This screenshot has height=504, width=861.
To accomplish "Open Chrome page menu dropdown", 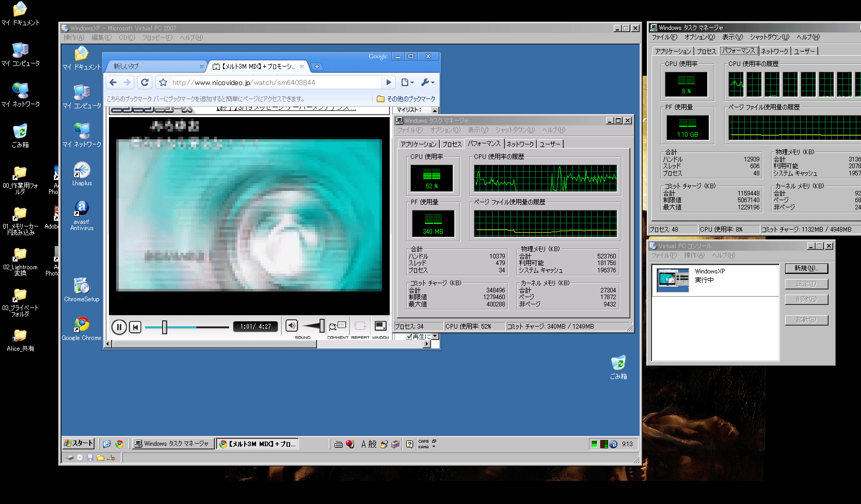I will coord(407,82).
